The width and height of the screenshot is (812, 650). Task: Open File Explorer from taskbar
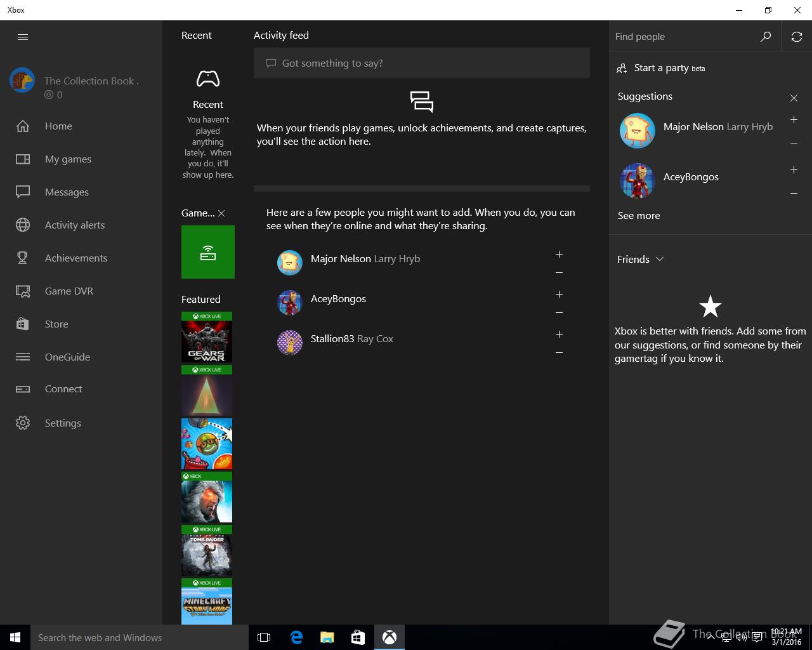pos(327,637)
